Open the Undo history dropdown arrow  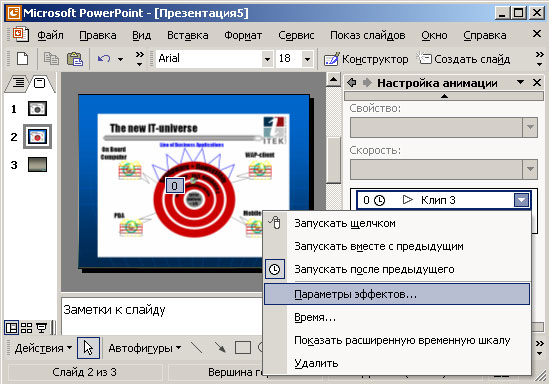120,59
